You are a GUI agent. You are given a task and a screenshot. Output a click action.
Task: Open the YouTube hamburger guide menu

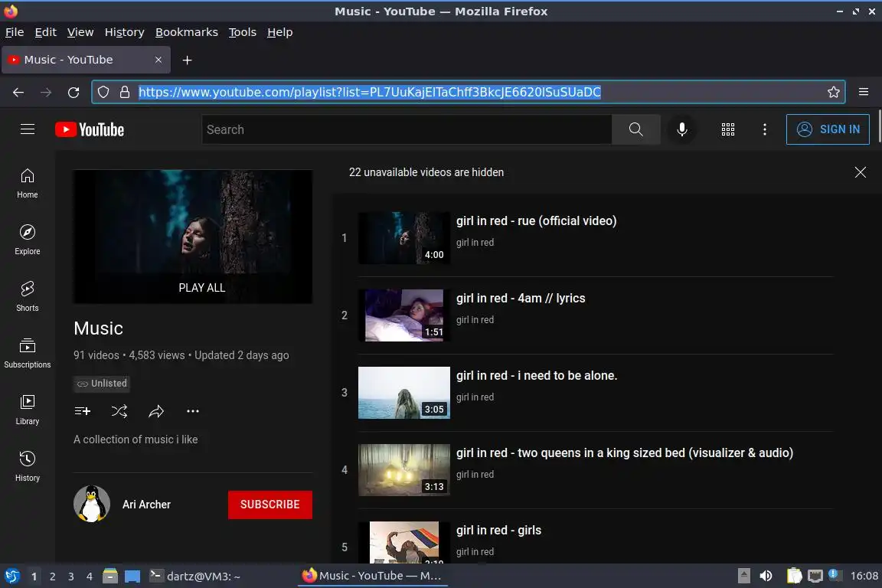pos(28,129)
